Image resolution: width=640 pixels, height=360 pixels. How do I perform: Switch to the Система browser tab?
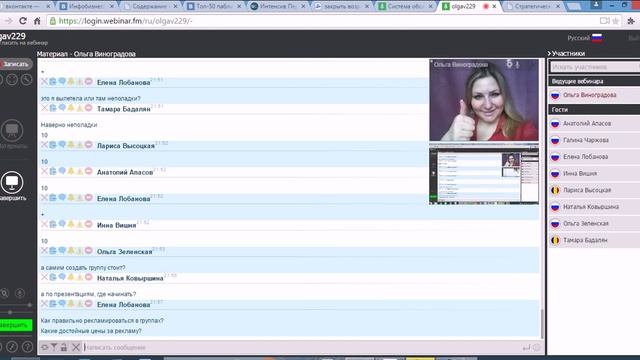coord(405,7)
